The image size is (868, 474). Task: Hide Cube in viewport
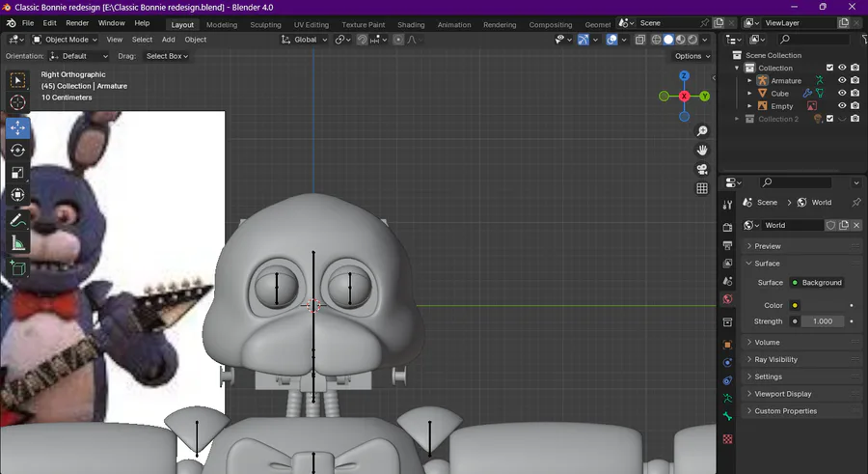tap(842, 93)
